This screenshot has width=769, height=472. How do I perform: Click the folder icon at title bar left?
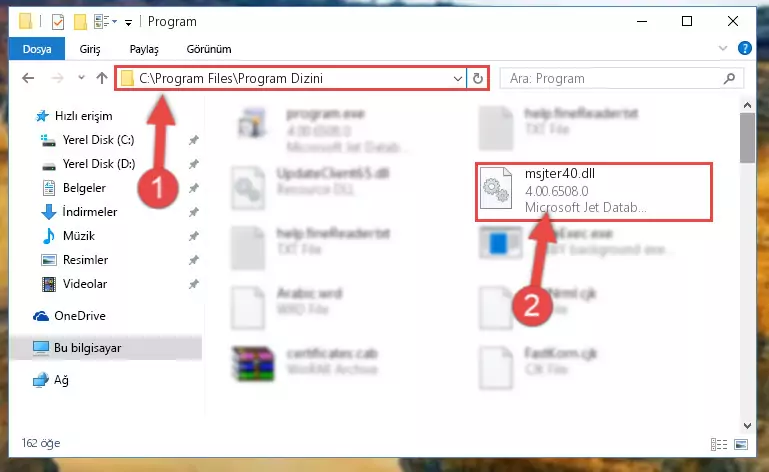click(x=26, y=22)
